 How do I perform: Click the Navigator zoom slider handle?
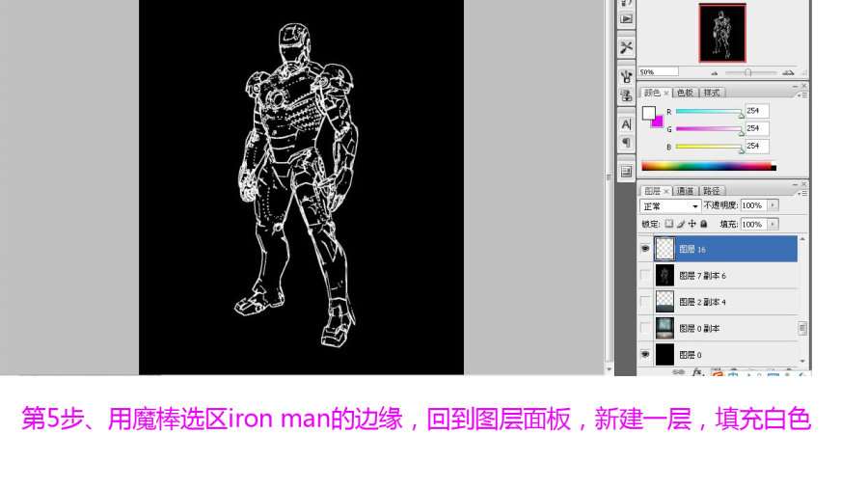tap(747, 72)
